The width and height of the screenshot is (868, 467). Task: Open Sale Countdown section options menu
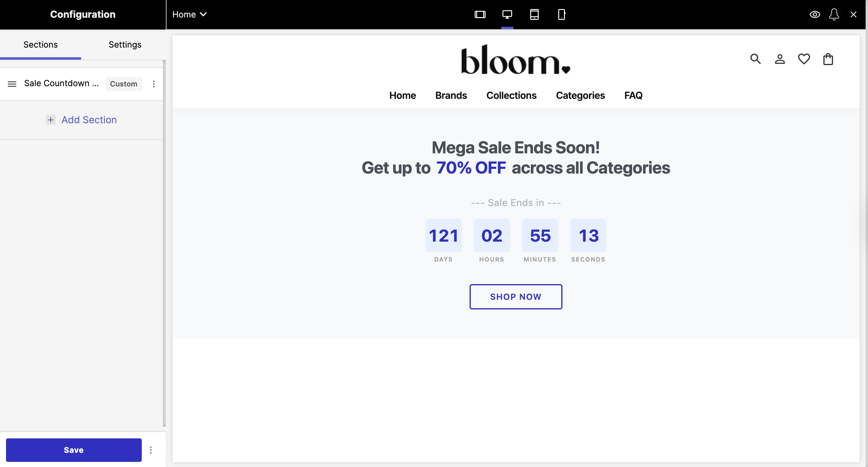tap(154, 84)
